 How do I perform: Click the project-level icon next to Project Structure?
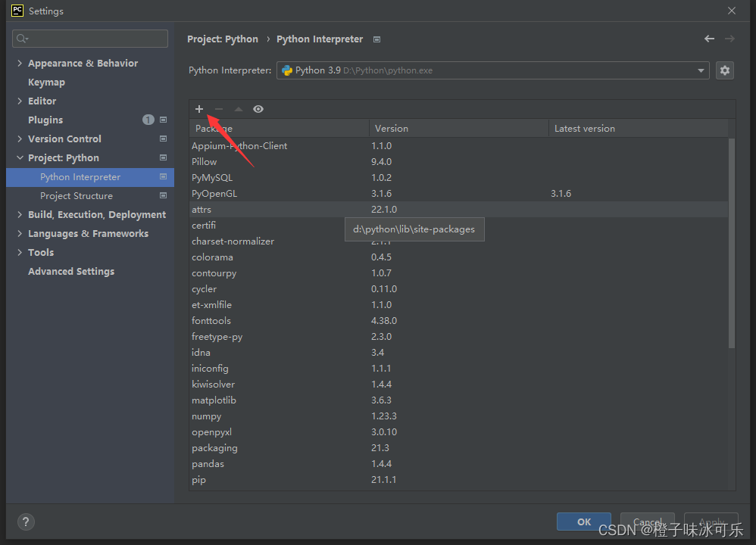[x=164, y=195]
